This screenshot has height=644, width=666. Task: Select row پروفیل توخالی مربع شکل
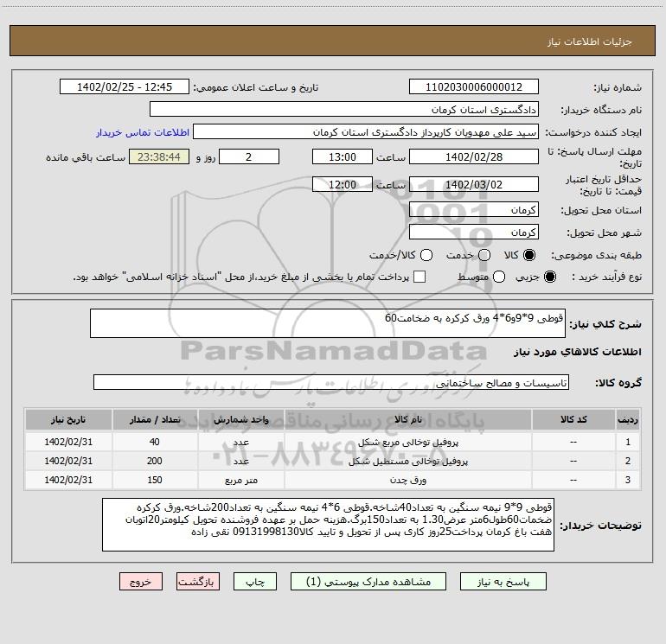click(x=333, y=442)
